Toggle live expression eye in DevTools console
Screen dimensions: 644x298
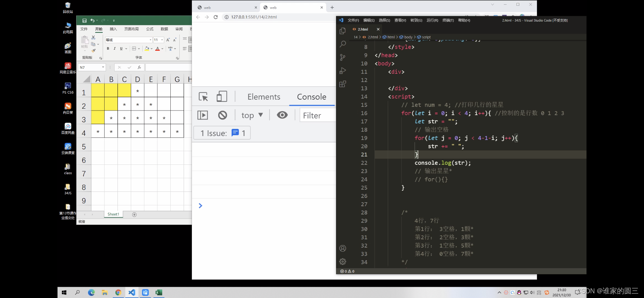[282, 115]
